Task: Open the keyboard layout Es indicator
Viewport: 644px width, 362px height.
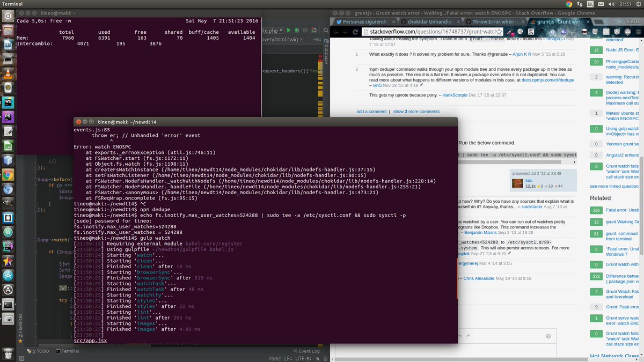Action: click(591, 4)
